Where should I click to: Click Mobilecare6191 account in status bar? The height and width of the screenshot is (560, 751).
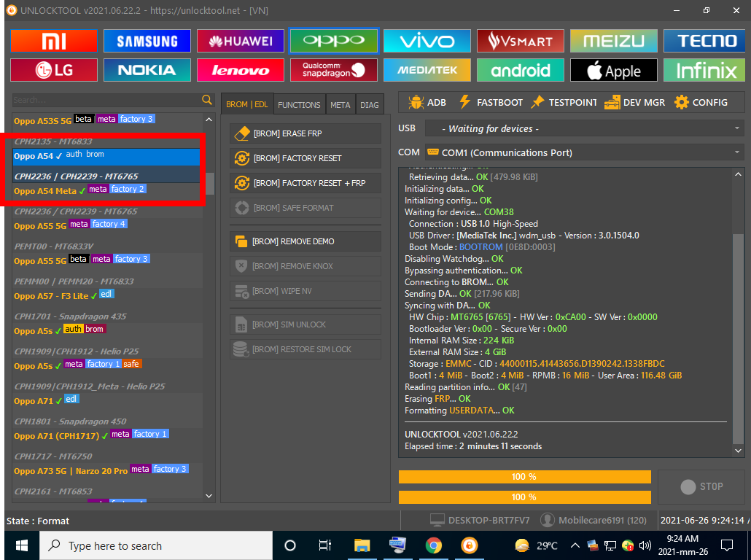594,520
